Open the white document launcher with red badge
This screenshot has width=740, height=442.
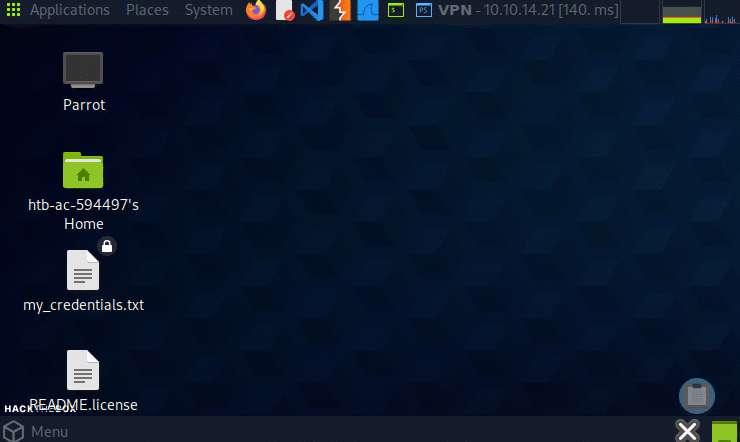click(284, 10)
